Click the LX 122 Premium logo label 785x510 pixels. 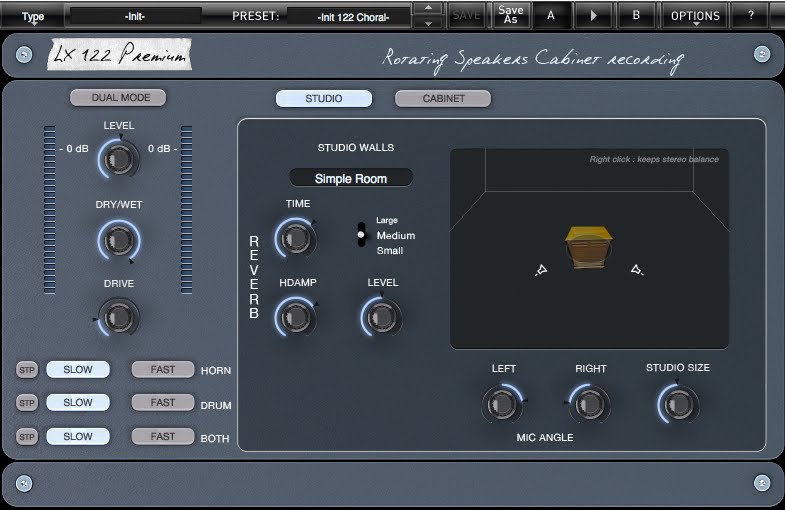pos(120,54)
